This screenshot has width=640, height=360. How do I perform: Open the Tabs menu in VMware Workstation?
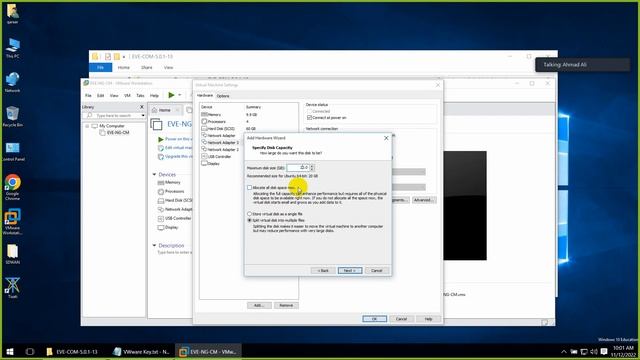coord(140,96)
